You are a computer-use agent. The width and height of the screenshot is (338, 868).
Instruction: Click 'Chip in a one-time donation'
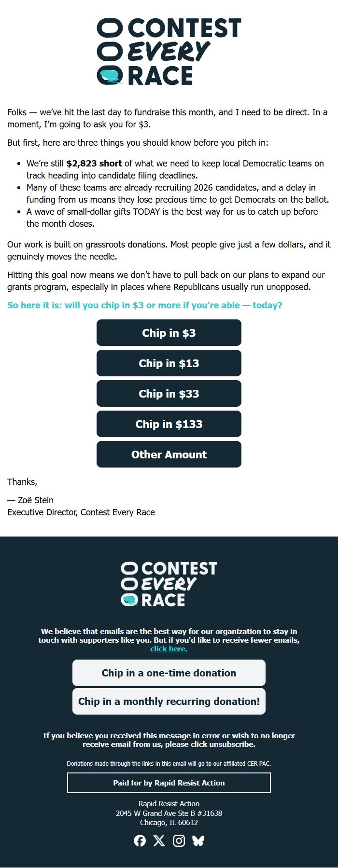[x=169, y=673]
